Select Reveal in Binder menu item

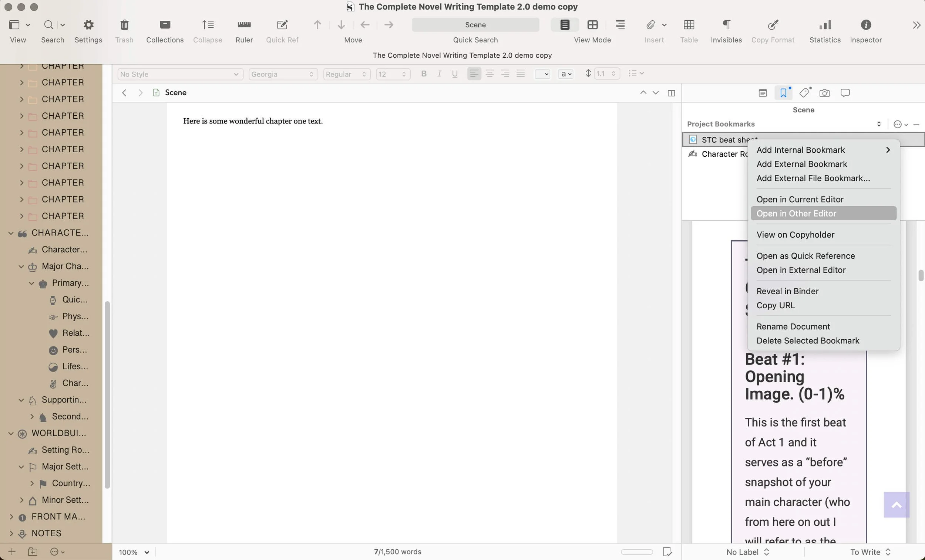coord(787,291)
